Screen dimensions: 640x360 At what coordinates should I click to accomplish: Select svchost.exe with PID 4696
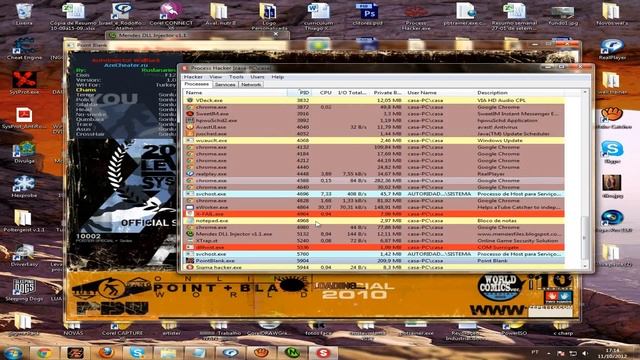tap(374, 194)
